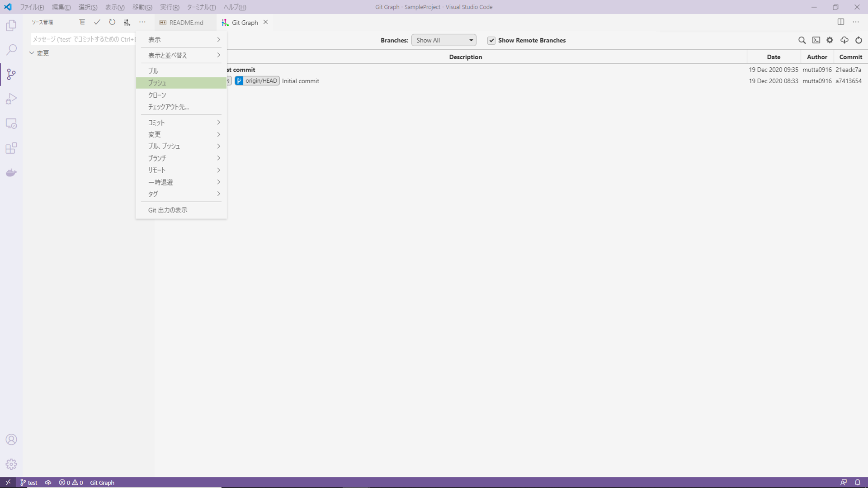Viewport: 868px width, 488px height.
Task: Fetch from remotes in Git Graph
Action: [844, 40]
